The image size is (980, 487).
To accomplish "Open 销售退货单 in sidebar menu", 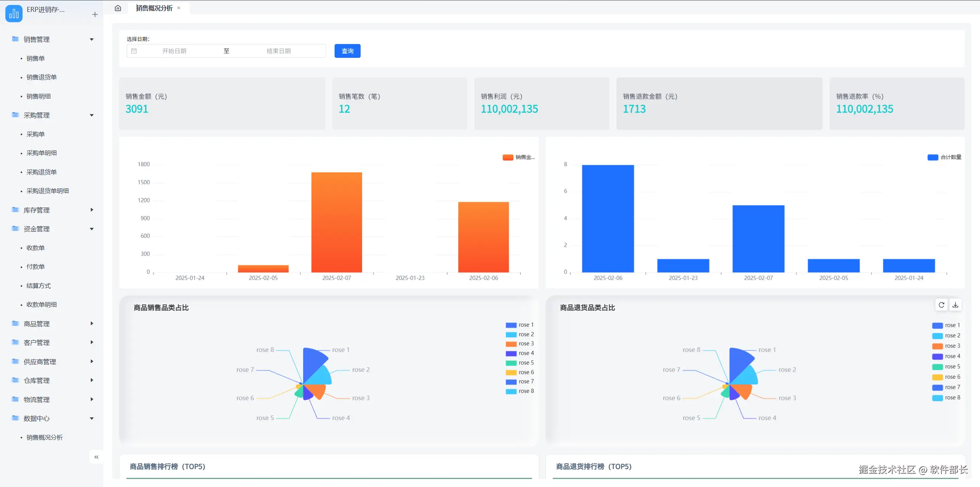I will pyautogui.click(x=41, y=77).
